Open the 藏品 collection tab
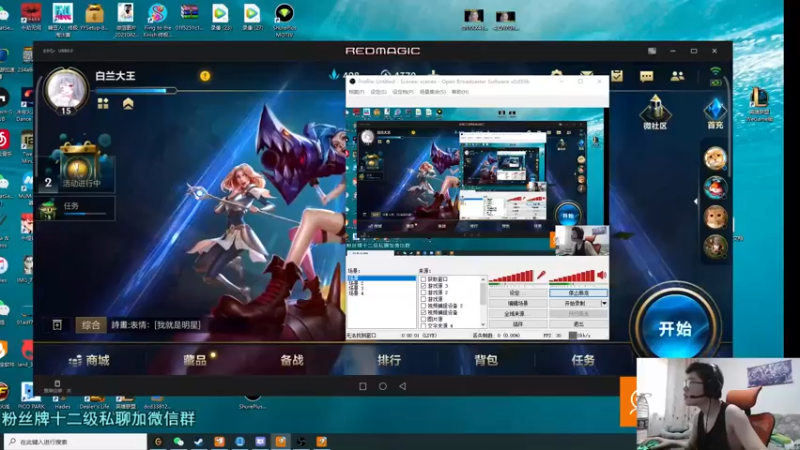The height and width of the screenshot is (450, 800). point(195,361)
